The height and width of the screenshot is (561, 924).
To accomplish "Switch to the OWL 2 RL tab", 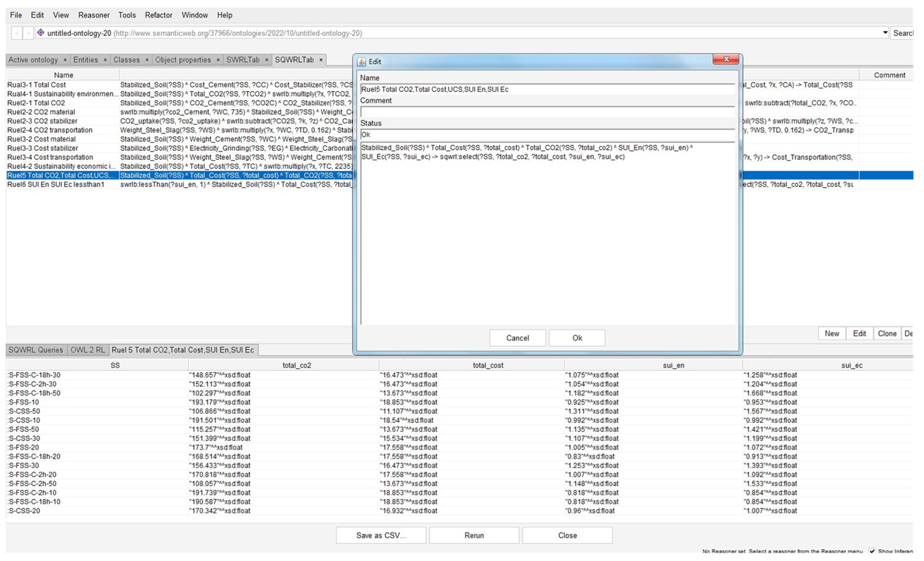I will click(x=88, y=350).
